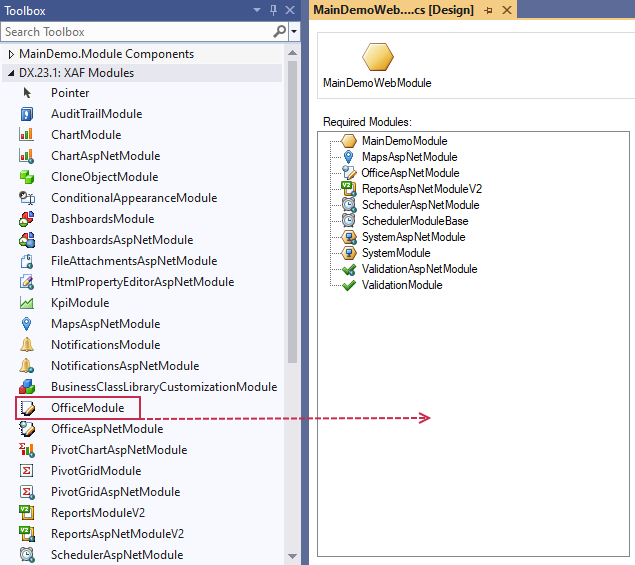Viewport: 635px width, 565px height.
Task: Click the NotificationsAspNetModule bell icon
Action: coord(27,366)
